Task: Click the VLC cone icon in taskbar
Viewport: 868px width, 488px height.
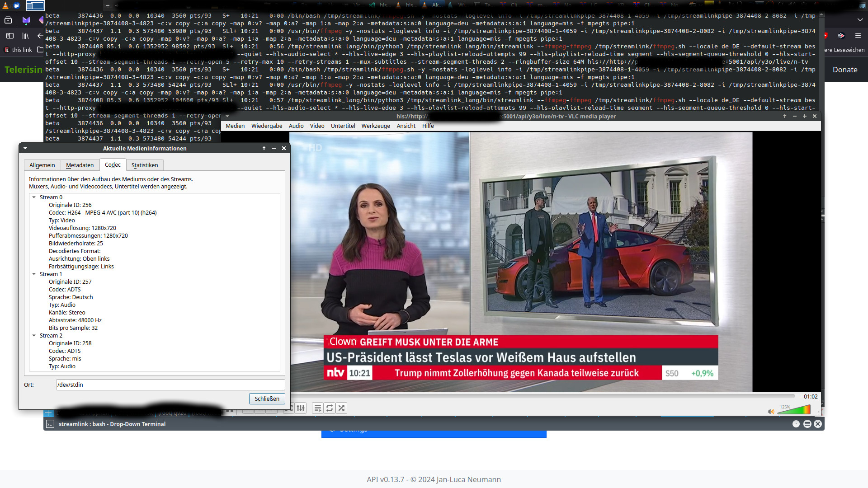Action: pyautogui.click(x=5, y=5)
